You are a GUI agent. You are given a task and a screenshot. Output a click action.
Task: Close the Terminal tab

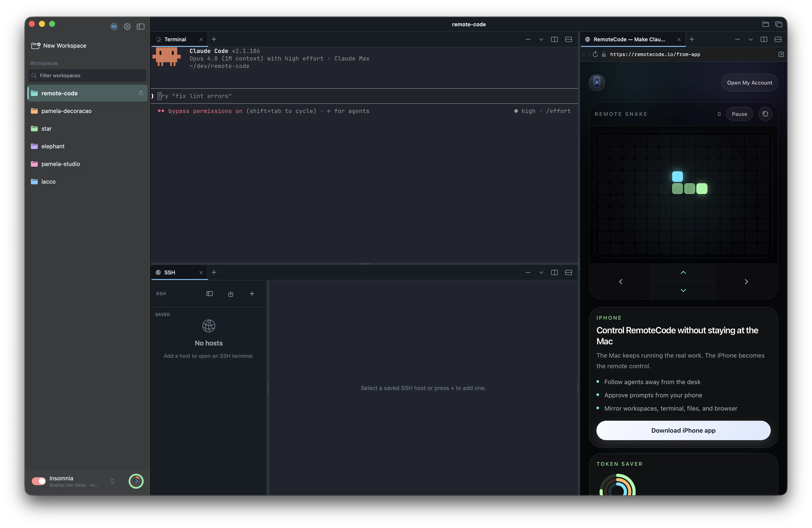pos(201,40)
